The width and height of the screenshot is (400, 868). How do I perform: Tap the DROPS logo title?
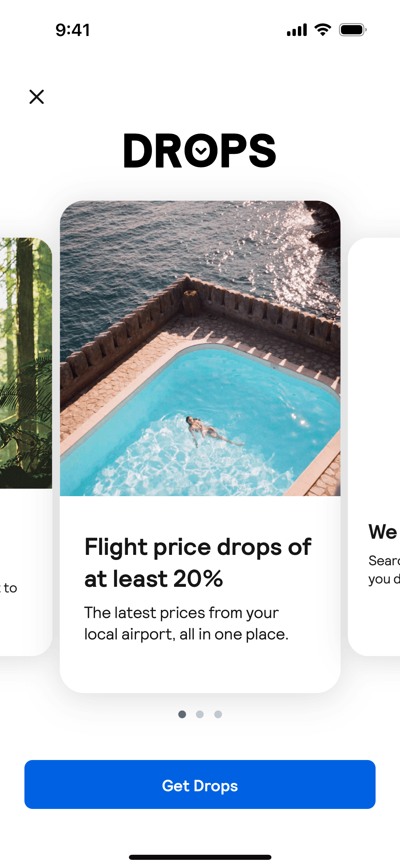click(x=199, y=150)
